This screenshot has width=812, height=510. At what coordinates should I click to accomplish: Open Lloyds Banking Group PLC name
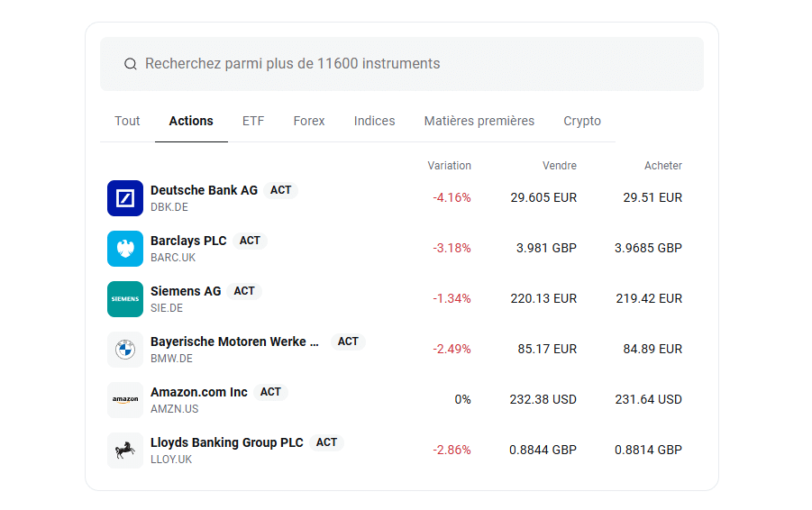227,442
